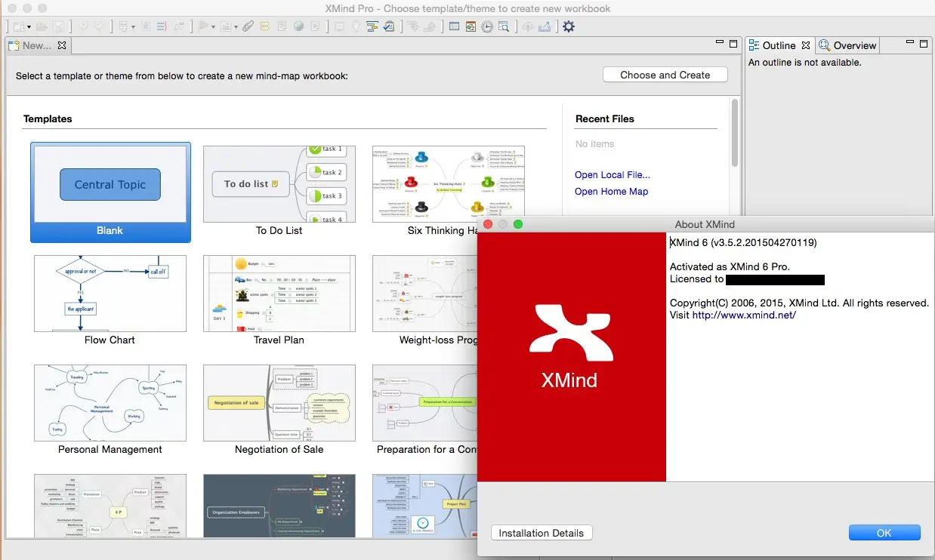Click "An outline is not available." text

point(804,63)
